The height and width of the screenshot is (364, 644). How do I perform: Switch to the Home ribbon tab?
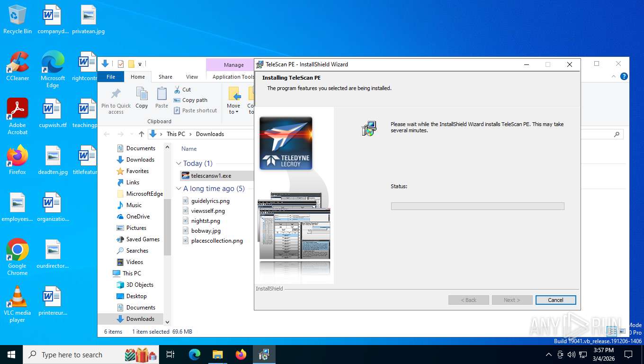(x=138, y=77)
